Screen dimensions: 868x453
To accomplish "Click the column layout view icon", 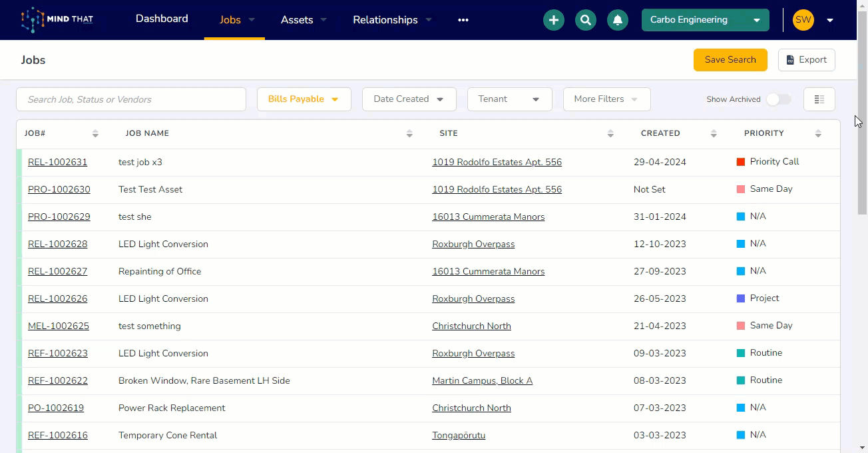I will 819,99.
